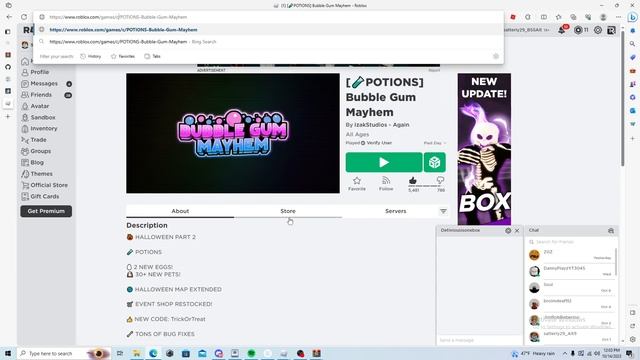The height and width of the screenshot is (360, 640).
Task: Dislike the game with thumbs down
Action: (x=440, y=180)
